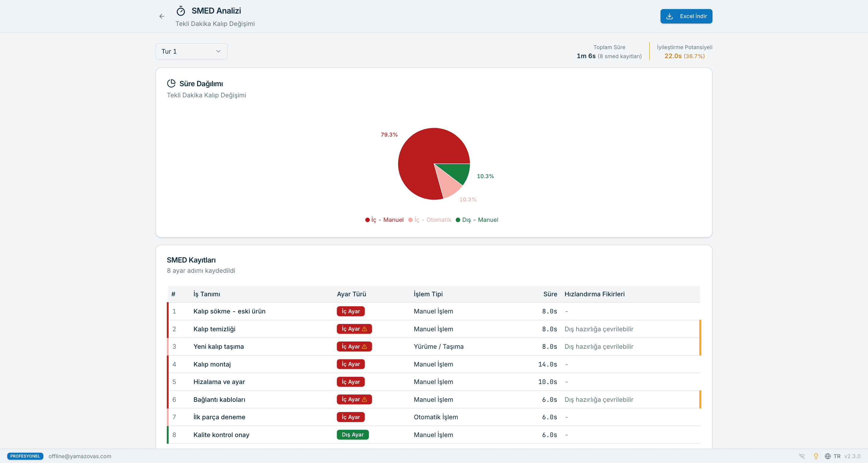Click the '14.0s' duration for Kalıp montaj
The width and height of the screenshot is (868, 463).
click(548, 364)
